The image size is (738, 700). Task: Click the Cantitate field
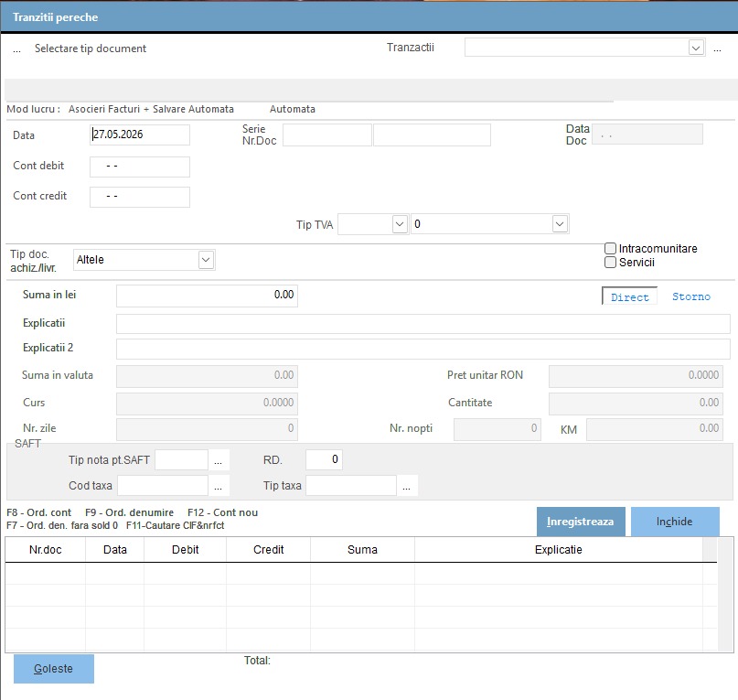[x=636, y=404]
